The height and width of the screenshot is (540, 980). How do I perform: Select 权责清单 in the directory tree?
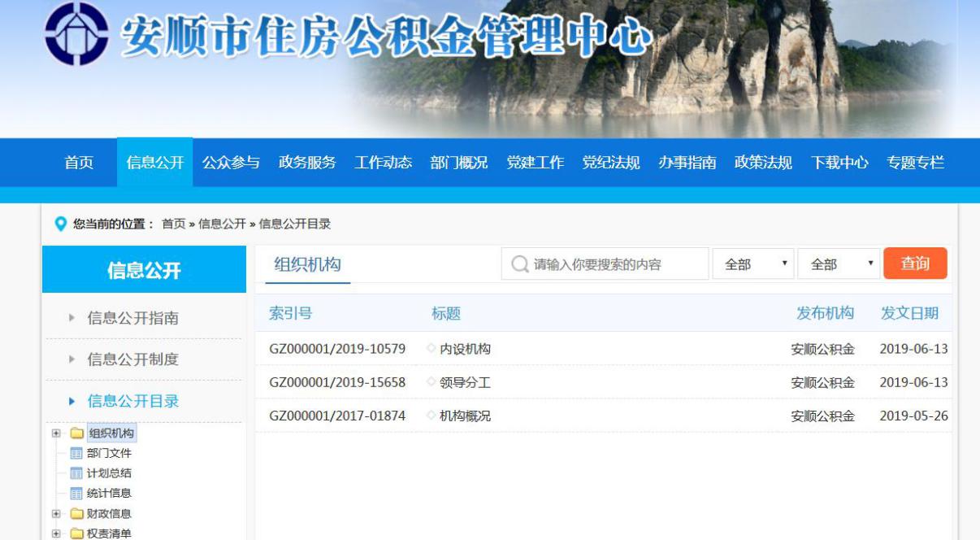click(x=109, y=534)
